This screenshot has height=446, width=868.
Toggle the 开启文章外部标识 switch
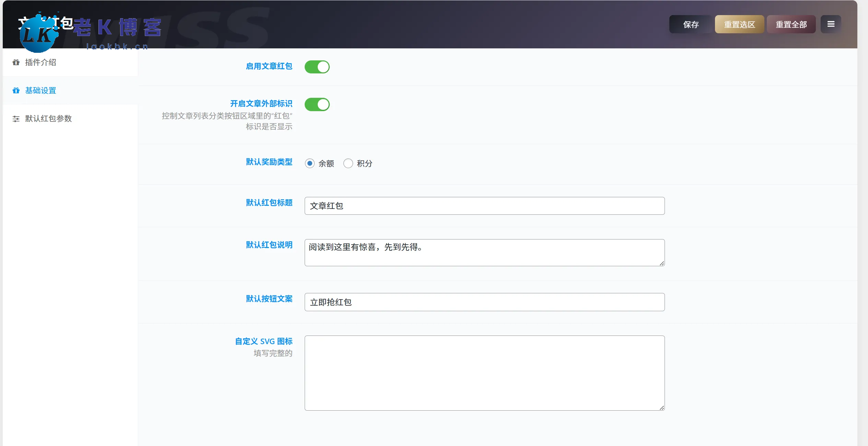pyautogui.click(x=317, y=104)
